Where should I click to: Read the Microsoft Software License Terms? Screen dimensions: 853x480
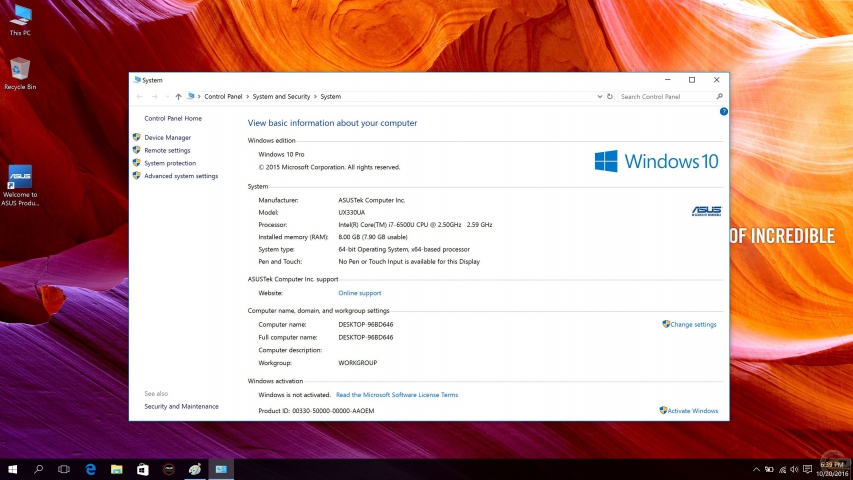click(x=397, y=395)
